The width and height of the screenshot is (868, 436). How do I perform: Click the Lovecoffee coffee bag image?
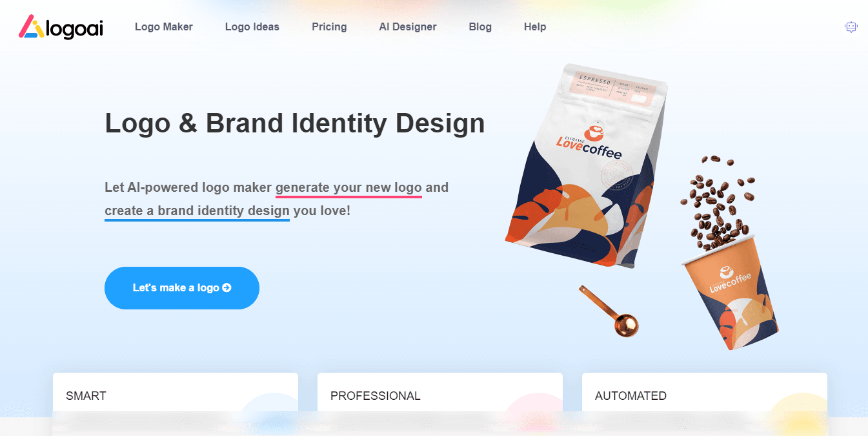pyautogui.click(x=586, y=166)
